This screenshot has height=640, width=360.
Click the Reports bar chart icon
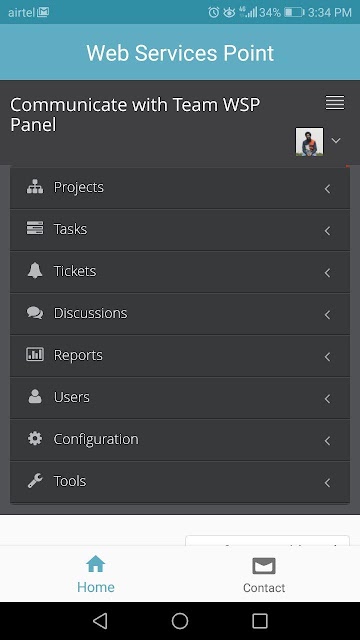click(35, 354)
